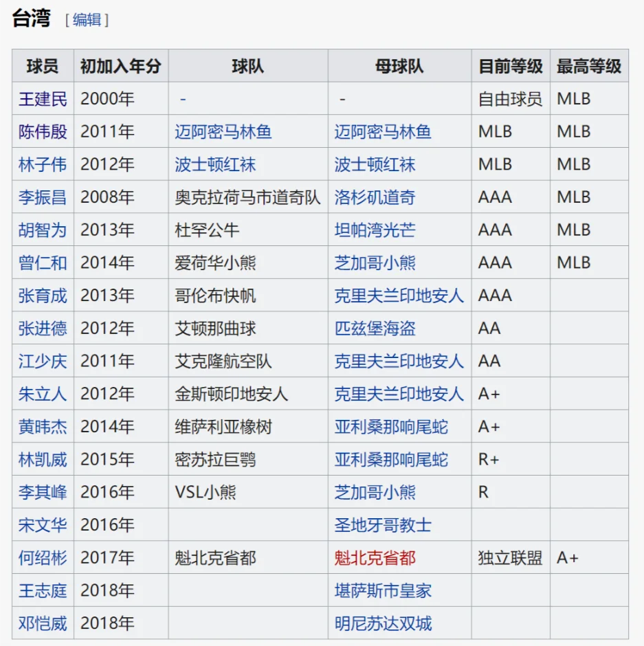Open 亚利桑那响尾蛇 in the 黄暐杰 row
Image resolution: width=644 pixels, height=646 pixels.
pos(391,426)
